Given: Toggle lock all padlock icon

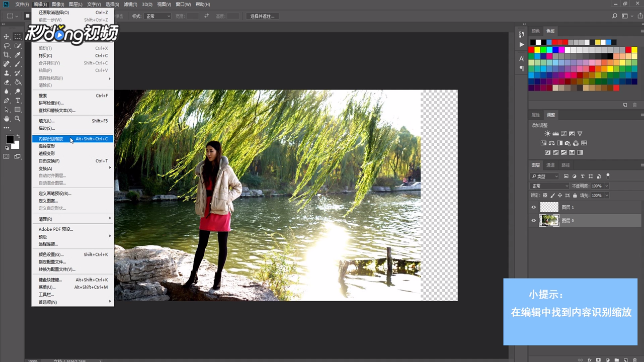Looking at the screenshot, I should (x=575, y=195).
